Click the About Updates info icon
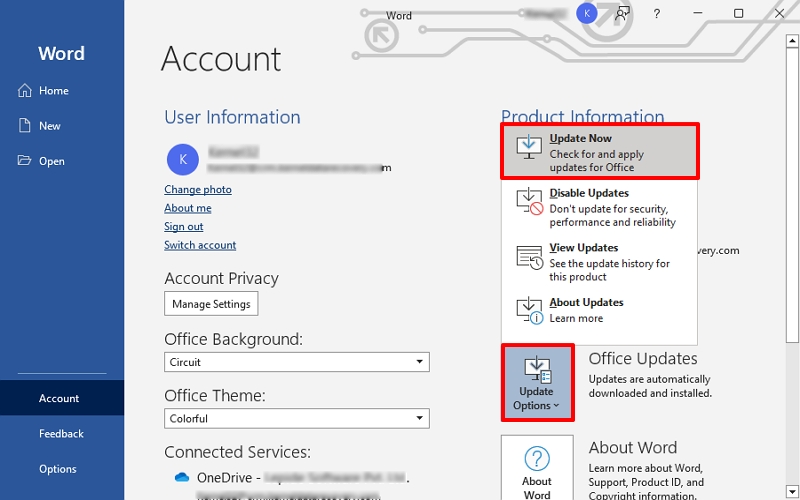 [x=528, y=310]
